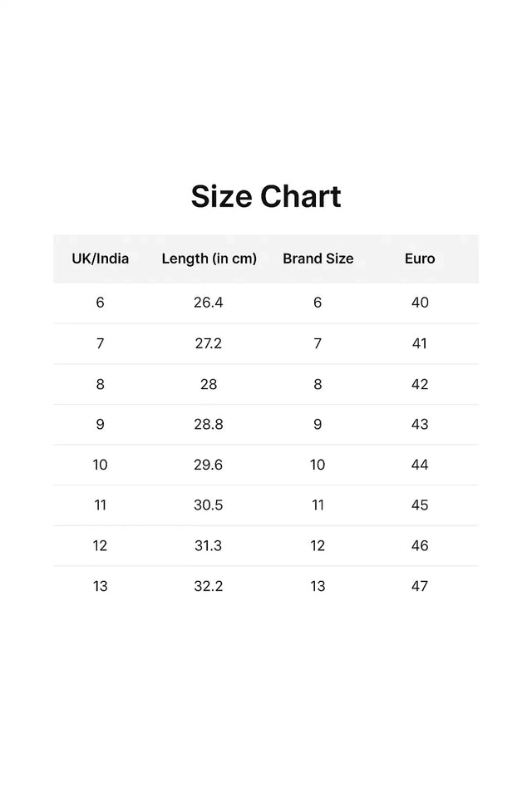Select Euro size 42 cell
This screenshot has height=798, width=532.
pos(420,384)
